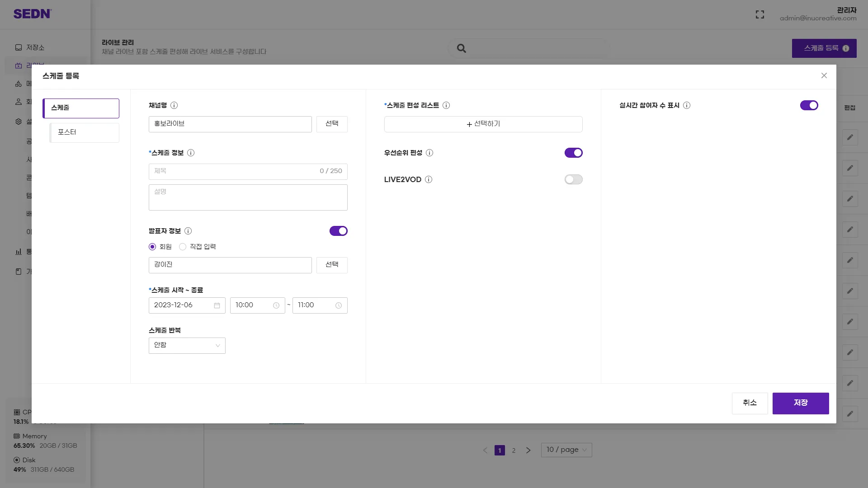The image size is (868, 488).
Task: Click fullscreen icon in top header
Action: 760,14
